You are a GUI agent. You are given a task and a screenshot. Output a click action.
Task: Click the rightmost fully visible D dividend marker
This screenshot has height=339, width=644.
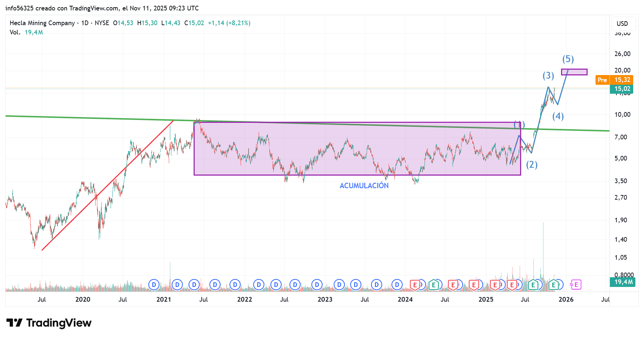point(397,285)
